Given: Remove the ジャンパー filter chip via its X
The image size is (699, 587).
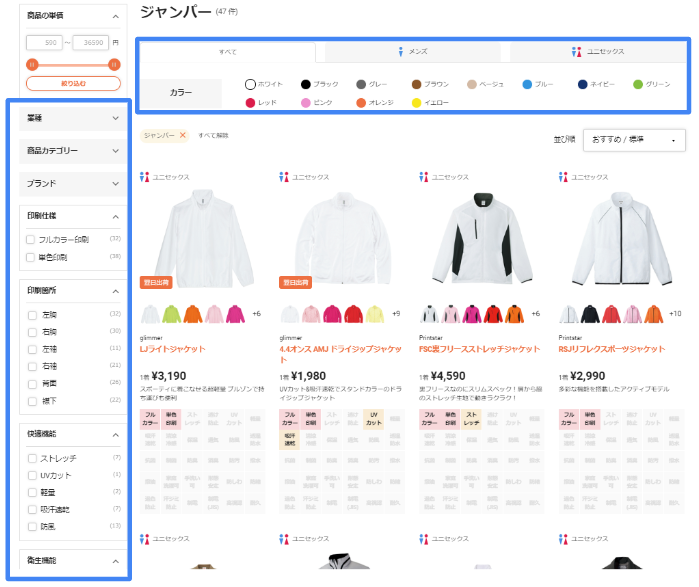Looking at the screenshot, I should tap(183, 135).
